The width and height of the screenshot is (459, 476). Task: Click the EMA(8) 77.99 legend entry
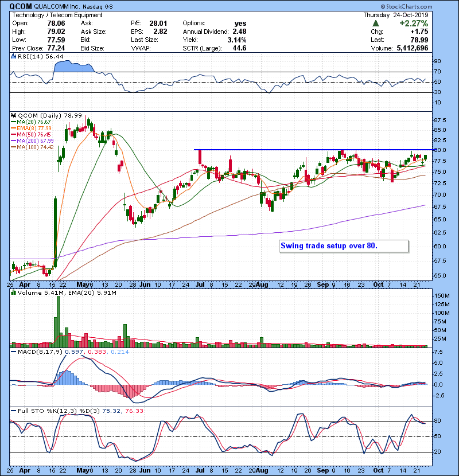tap(32, 128)
